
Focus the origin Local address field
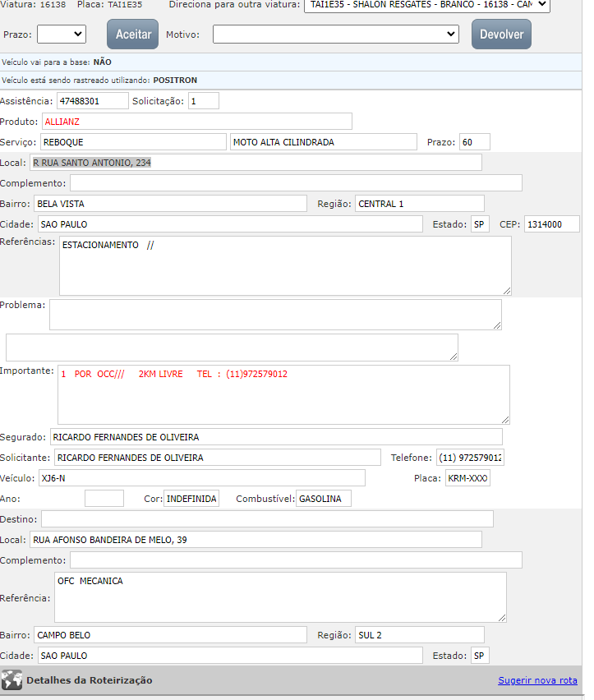click(x=256, y=163)
